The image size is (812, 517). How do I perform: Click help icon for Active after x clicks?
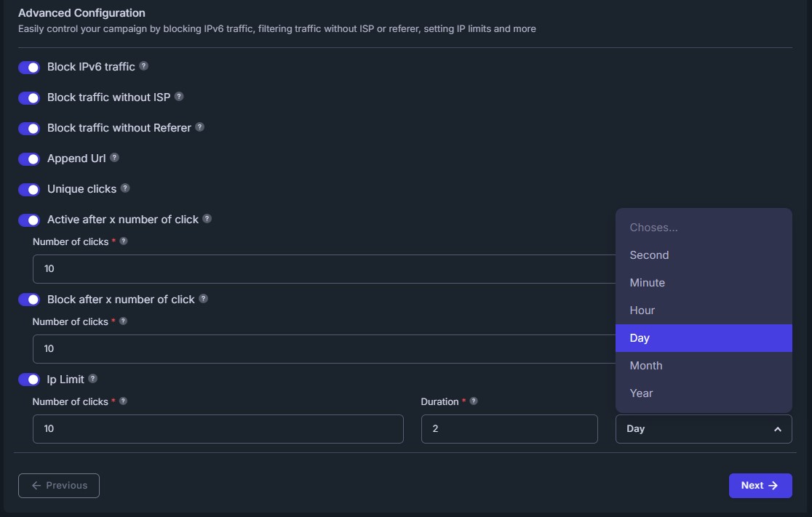click(x=207, y=219)
